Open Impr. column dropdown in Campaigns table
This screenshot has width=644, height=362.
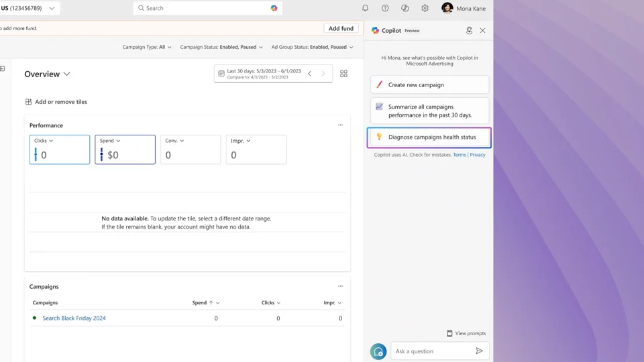pyautogui.click(x=339, y=303)
